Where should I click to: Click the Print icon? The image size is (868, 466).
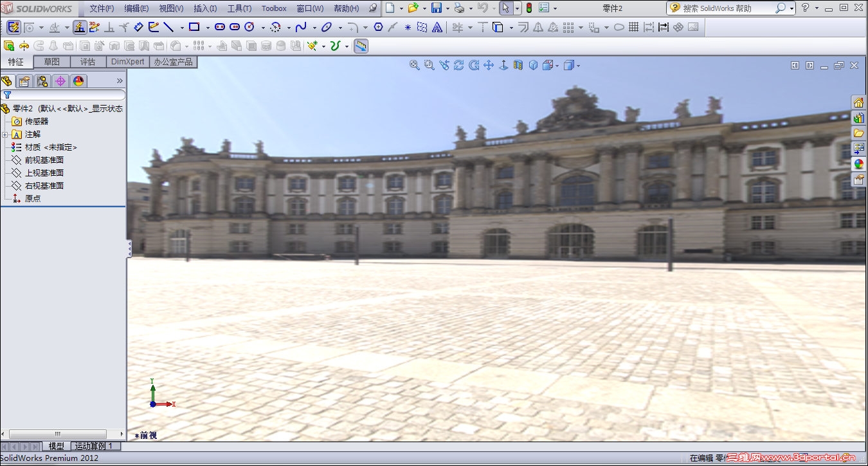(x=459, y=8)
